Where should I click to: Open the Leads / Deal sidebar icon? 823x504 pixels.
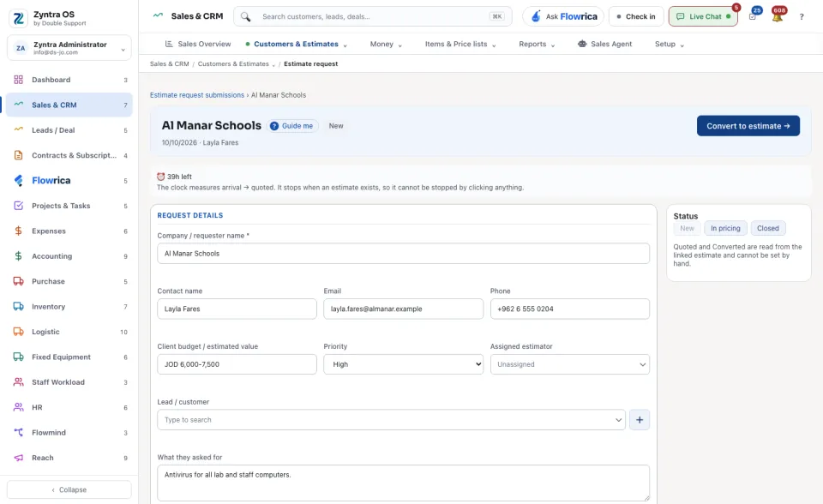(18, 129)
